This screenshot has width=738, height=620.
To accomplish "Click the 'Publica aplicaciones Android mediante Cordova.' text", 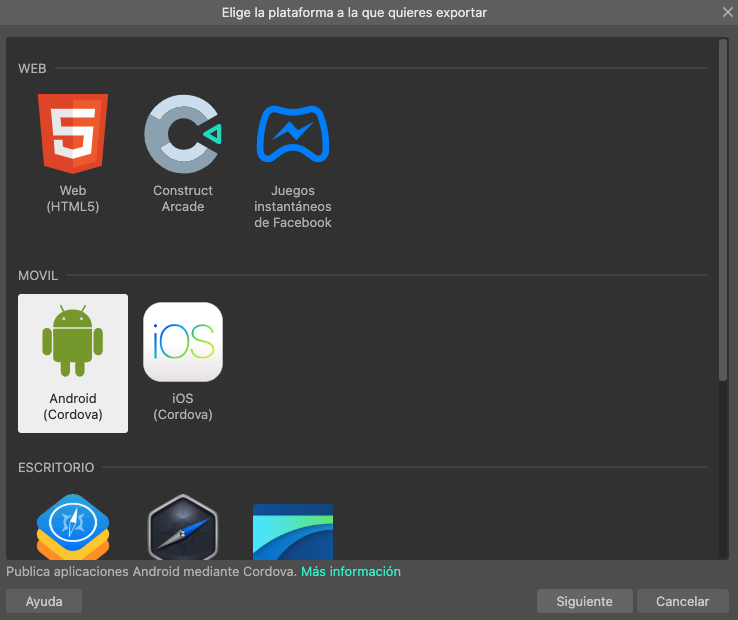I will (152, 572).
